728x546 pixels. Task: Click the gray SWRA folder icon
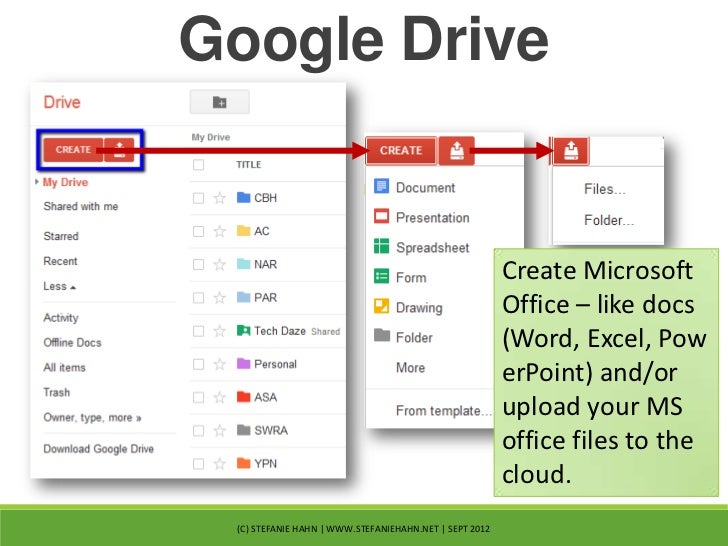point(243,430)
